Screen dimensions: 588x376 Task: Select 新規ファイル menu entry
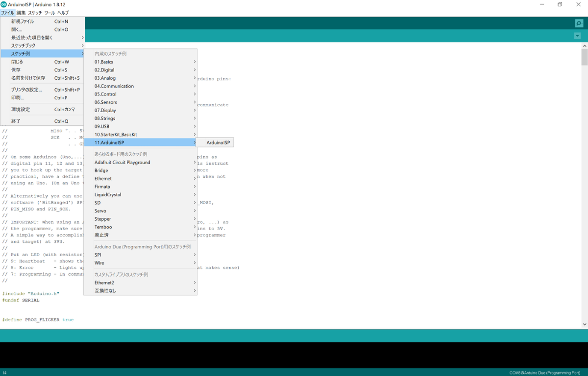pyautogui.click(x=43, y=22)
